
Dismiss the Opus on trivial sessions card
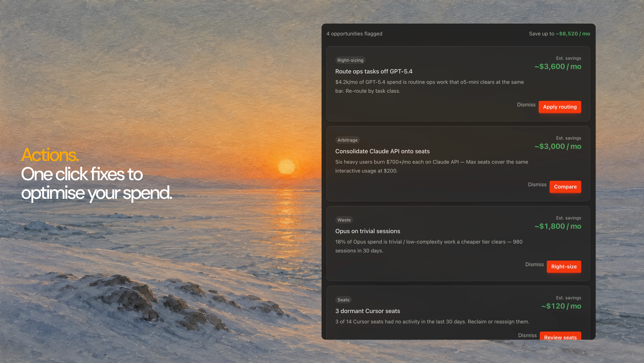coord(534,265)
